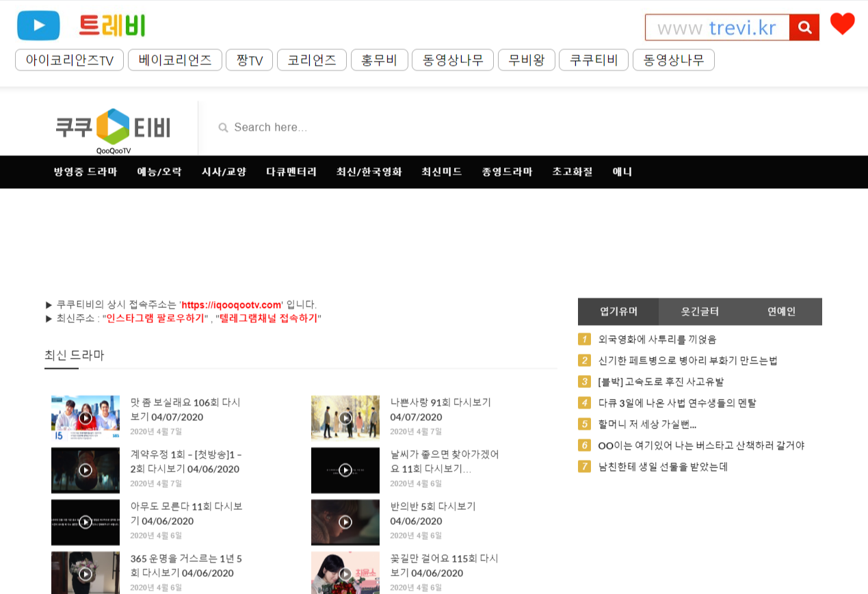Play the 365 운명을 거스르는 1년 thumbnail
Image resolution: width=868 pixels, height=594 pixels.
[86, 573]
